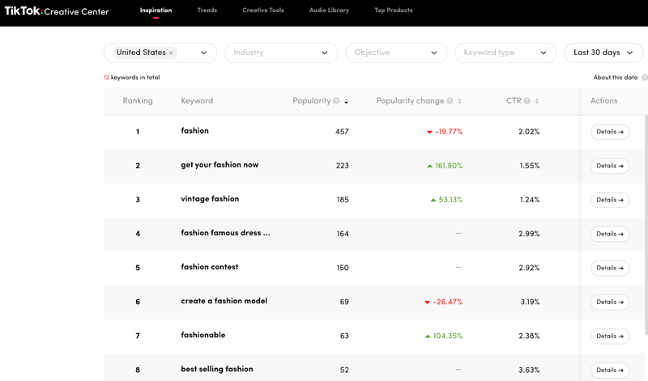
Task: Open the Creative Tools menu
Action: click(263, 10)
